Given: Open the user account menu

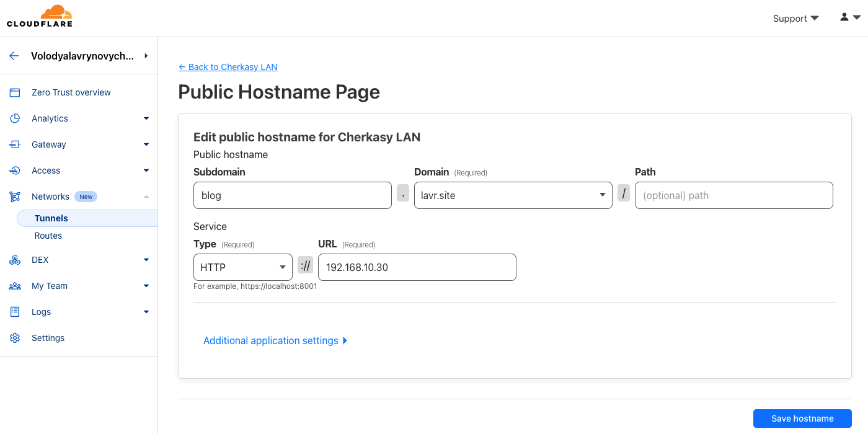Looking at the screenshot, I should point(849,18).
